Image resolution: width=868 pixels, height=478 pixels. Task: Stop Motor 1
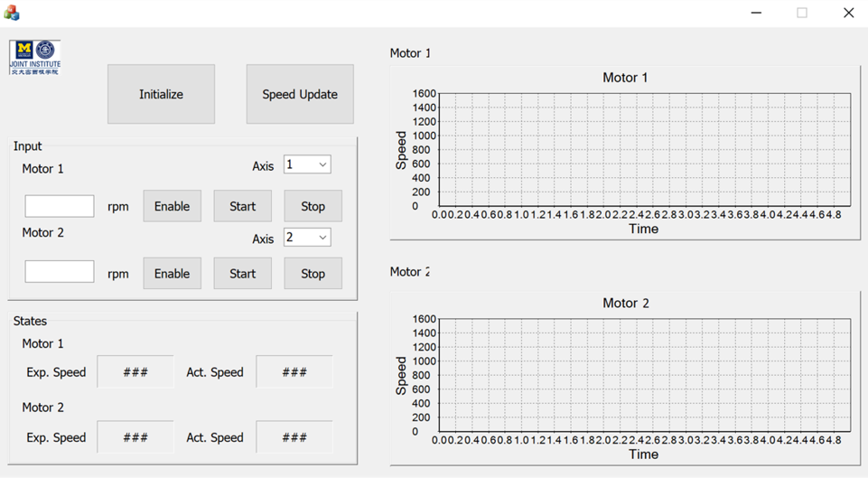pos(313,206)
